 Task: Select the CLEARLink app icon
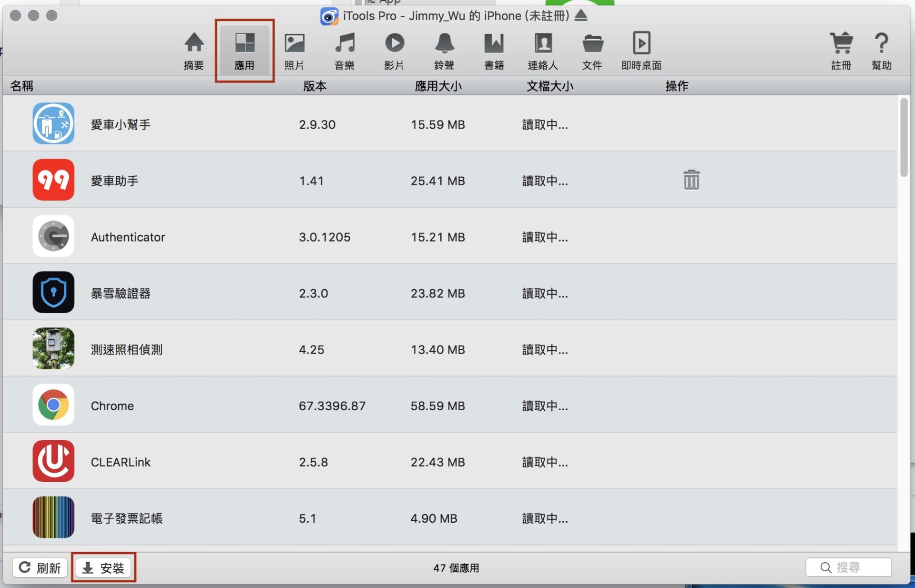53,461
